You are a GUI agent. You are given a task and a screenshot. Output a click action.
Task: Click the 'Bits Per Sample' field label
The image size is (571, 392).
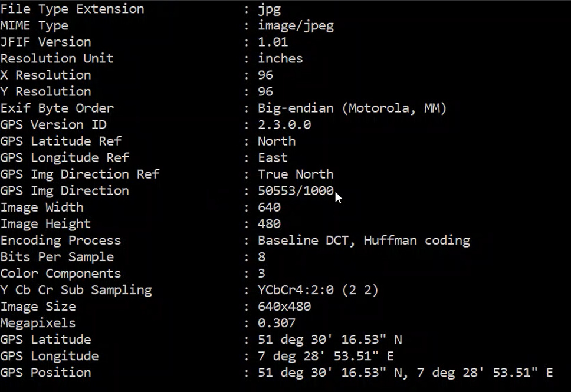tap(57, 257)
